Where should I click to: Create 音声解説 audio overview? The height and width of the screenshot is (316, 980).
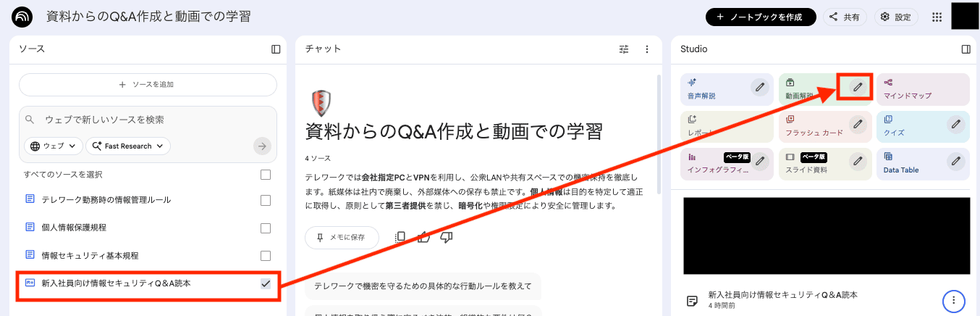pyautogui.click(x=727, y=89)
